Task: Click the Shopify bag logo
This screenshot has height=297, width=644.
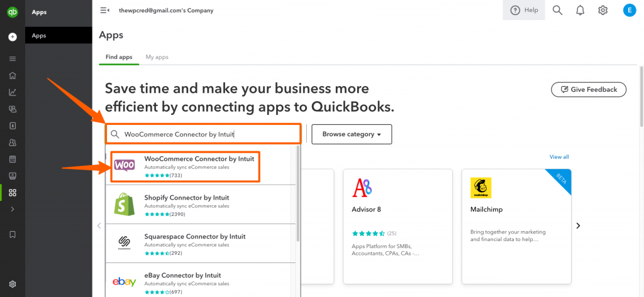Action: 124,204
